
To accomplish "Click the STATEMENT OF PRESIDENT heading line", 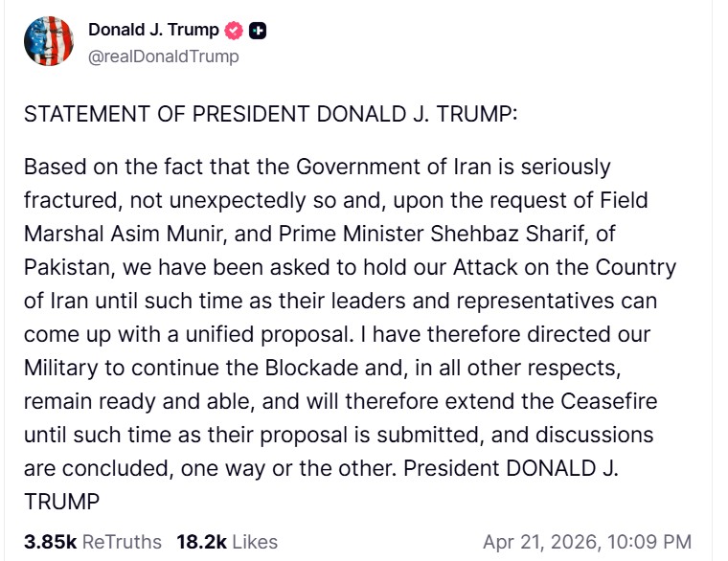I will (x=270, y=115).
